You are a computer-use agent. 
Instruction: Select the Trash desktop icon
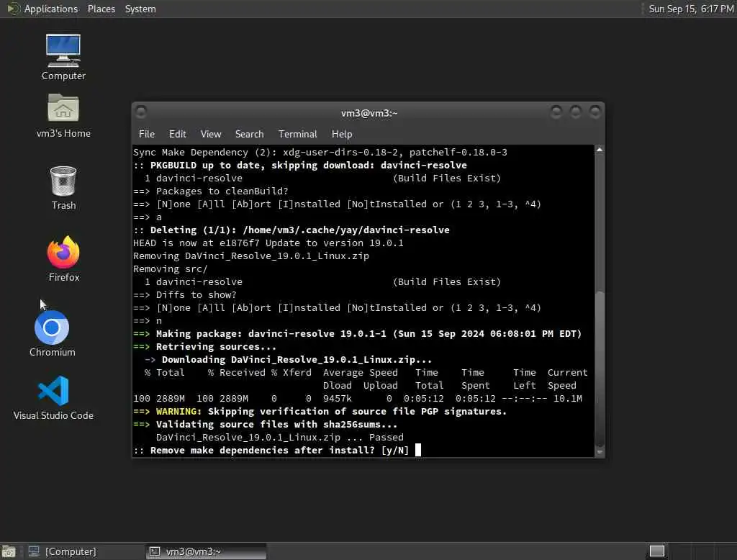63,188
